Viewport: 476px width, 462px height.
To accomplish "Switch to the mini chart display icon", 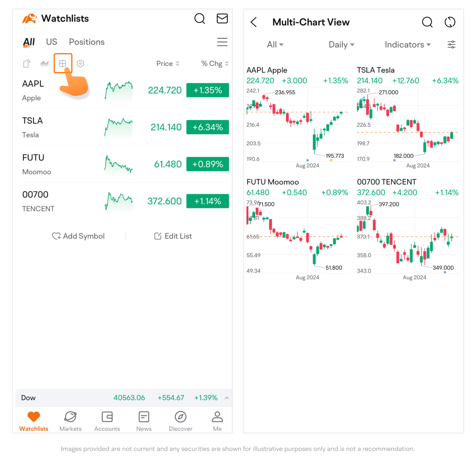I will pyautogui.click(x=45, y=63).
